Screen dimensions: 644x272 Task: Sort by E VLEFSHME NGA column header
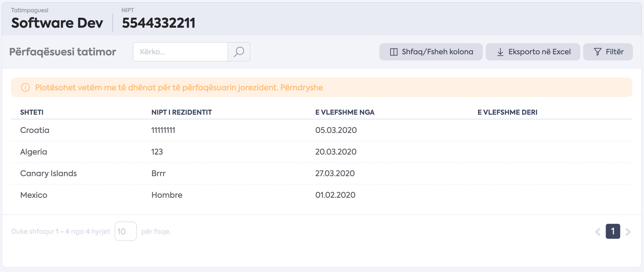point(345,112)
